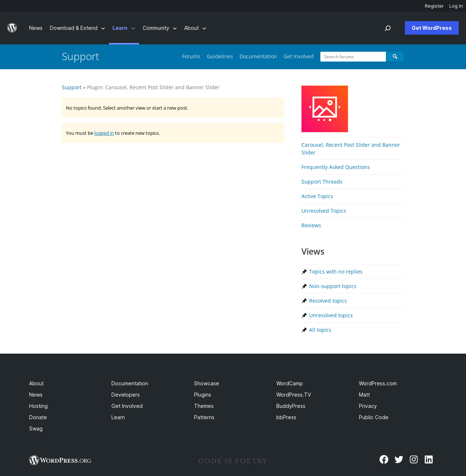Open footer News link
The height and width of the screenshot is (476, 466).
click(36, 395)
